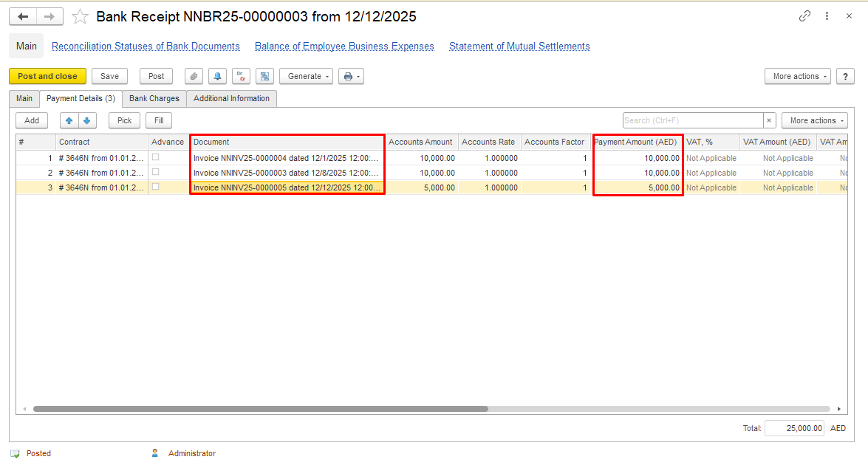Screen dimensions: 868x468
Task: Select Invoice NNINV25-0000003 document cell
Action: tap(287, 173)
